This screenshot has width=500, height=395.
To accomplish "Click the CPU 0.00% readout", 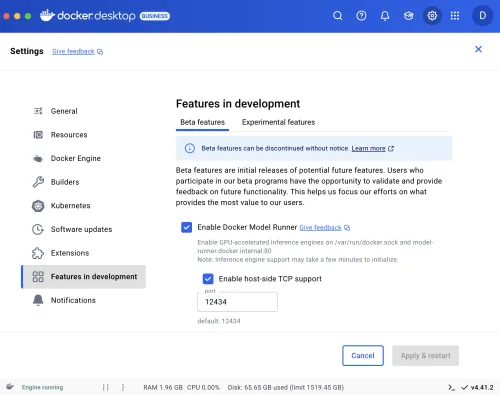I will pyautogui.click(x=203, y=387).
